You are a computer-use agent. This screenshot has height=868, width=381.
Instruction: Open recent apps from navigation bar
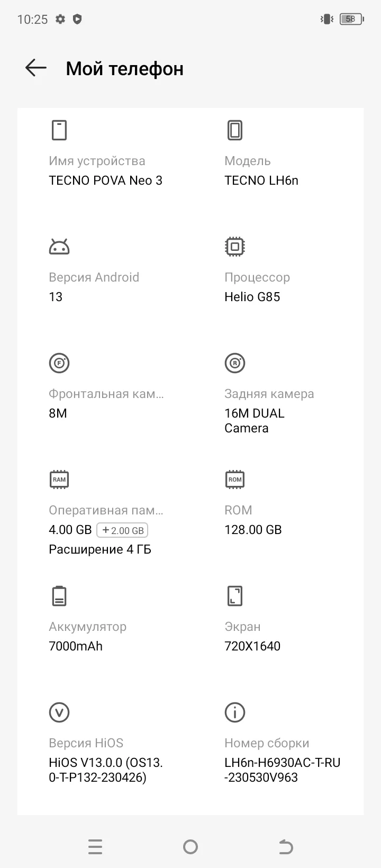[95, 847]
